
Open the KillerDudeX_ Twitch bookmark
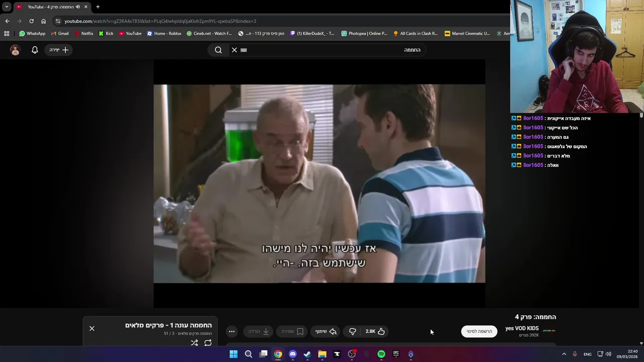(x=312, y=34)
